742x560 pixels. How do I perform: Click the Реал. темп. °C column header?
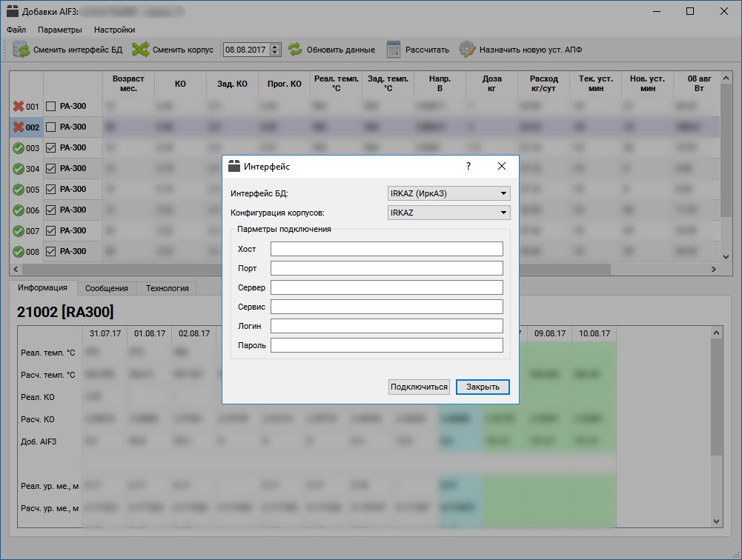(x=336, y=84)
